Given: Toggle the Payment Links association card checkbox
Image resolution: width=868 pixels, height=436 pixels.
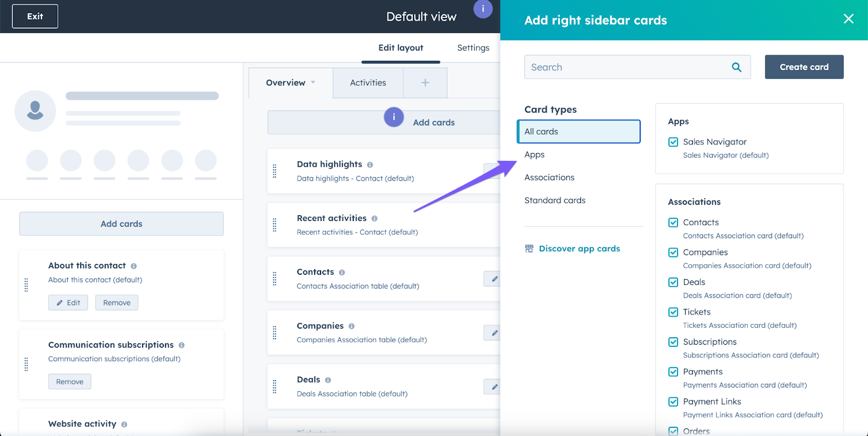Looking at the screenshot, I should [x=673, y=402].
